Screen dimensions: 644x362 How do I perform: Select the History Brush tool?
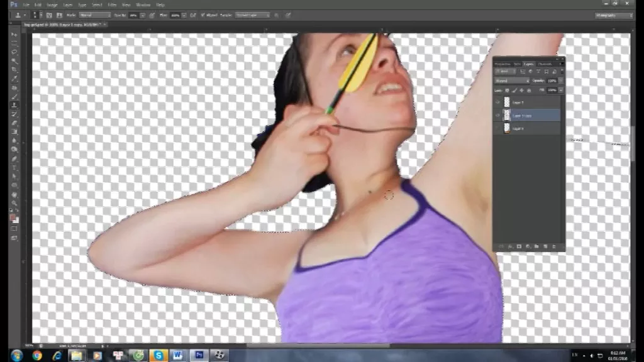(x=14, y=114)
